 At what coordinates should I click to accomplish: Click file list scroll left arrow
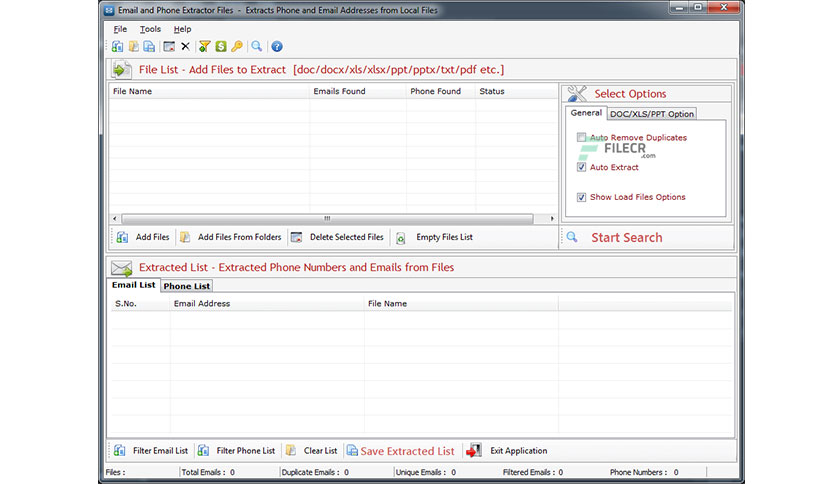click(115, 219)
